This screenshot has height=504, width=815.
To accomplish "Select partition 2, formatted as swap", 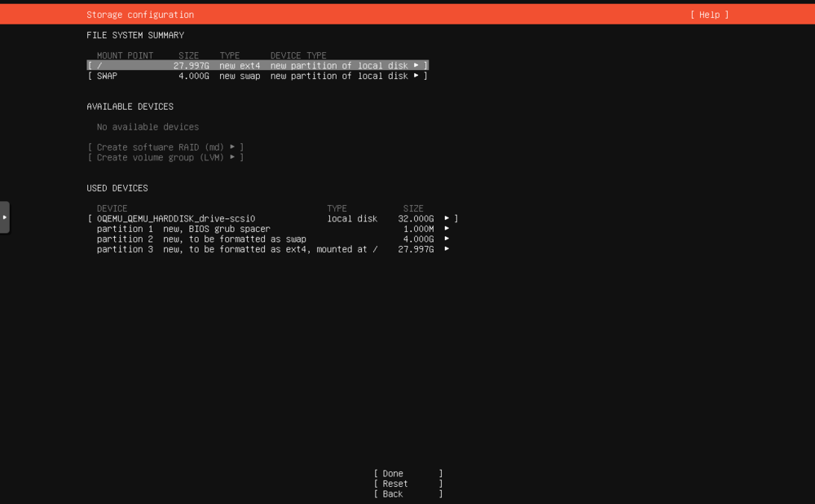I will click(204, 239).
